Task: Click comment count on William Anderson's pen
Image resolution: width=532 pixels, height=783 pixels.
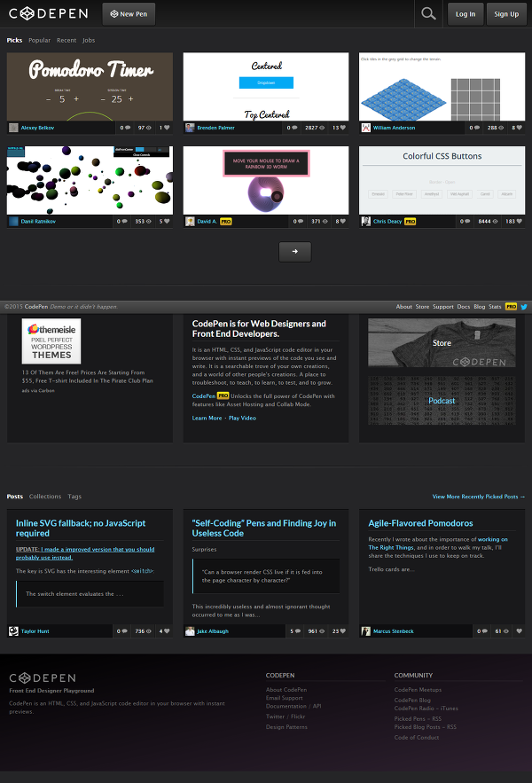Action: pyautogui.click(x=474, y=128)
